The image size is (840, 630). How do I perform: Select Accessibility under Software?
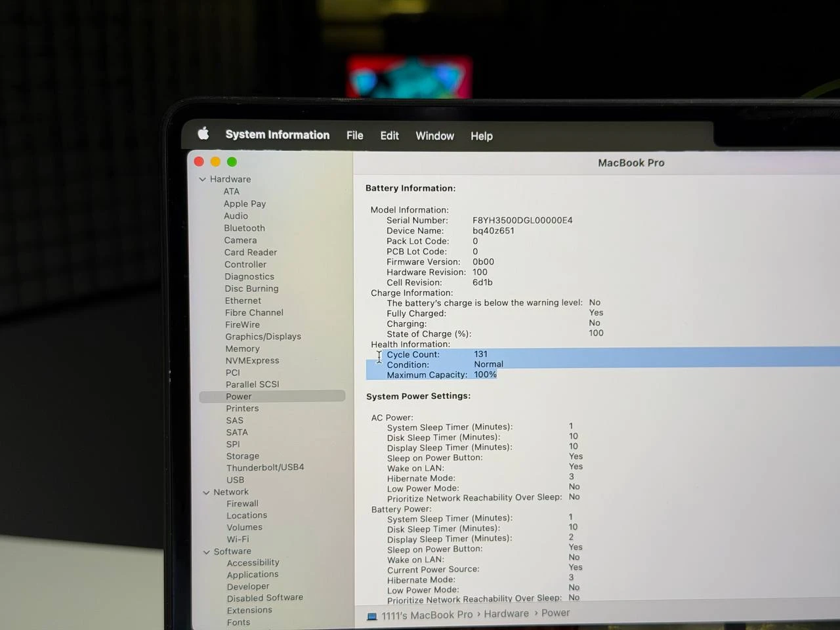[253, 563]
